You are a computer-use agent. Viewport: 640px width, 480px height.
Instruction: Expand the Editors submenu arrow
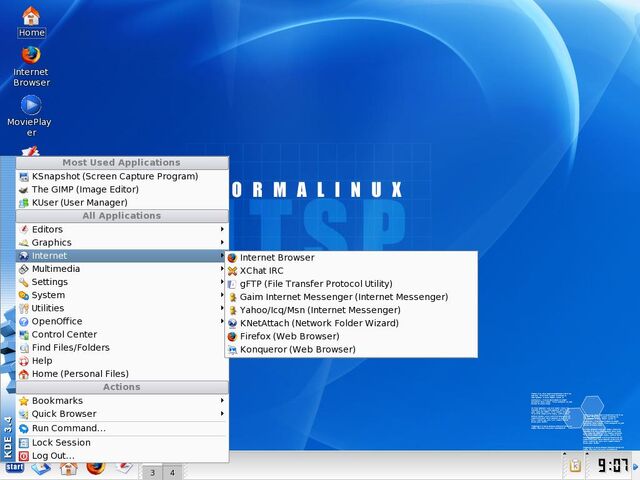click(222, 229)
